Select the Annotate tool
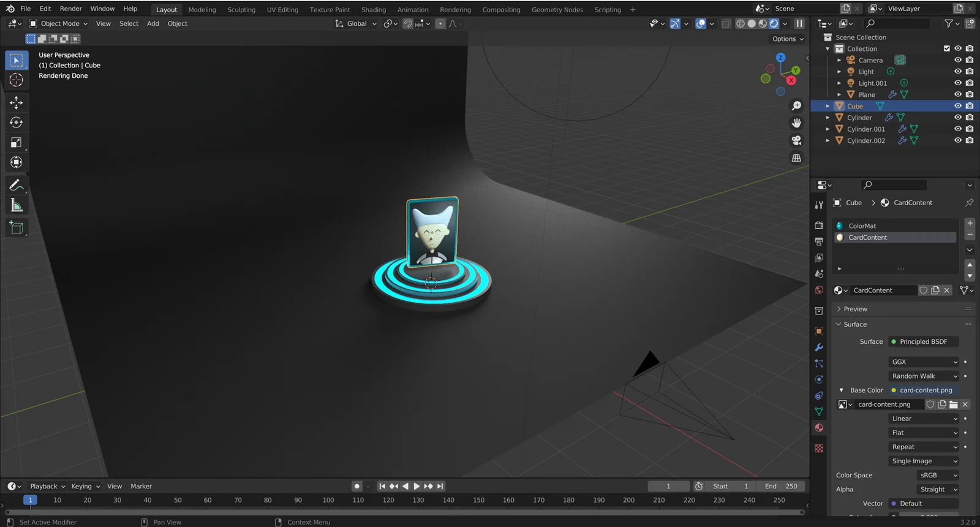Viewport: 980px width, 527px height. click(x=17, y=185)
